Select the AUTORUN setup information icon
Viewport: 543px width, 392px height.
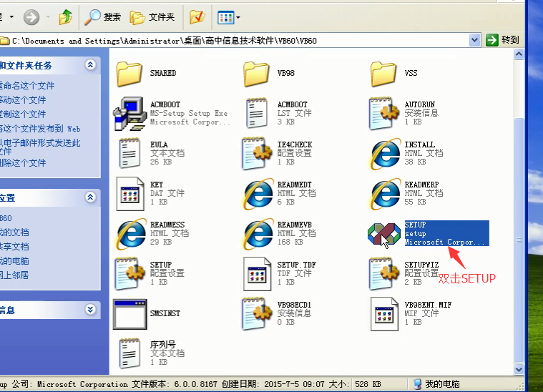[x=384, y=113]
